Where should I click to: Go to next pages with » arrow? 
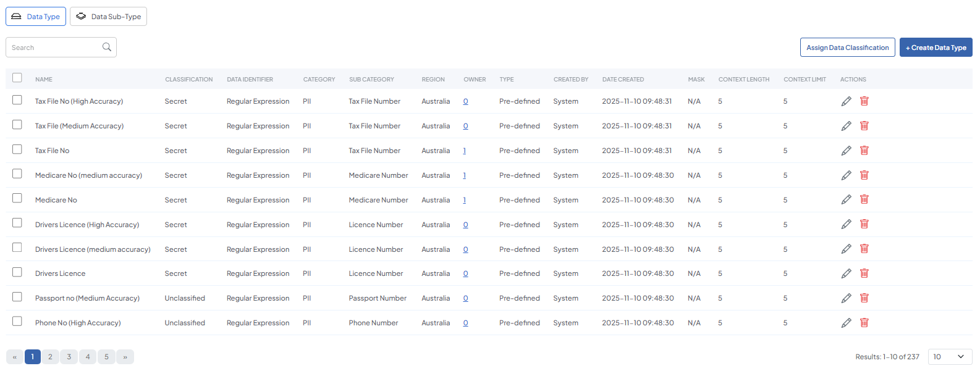pos(125,357)
